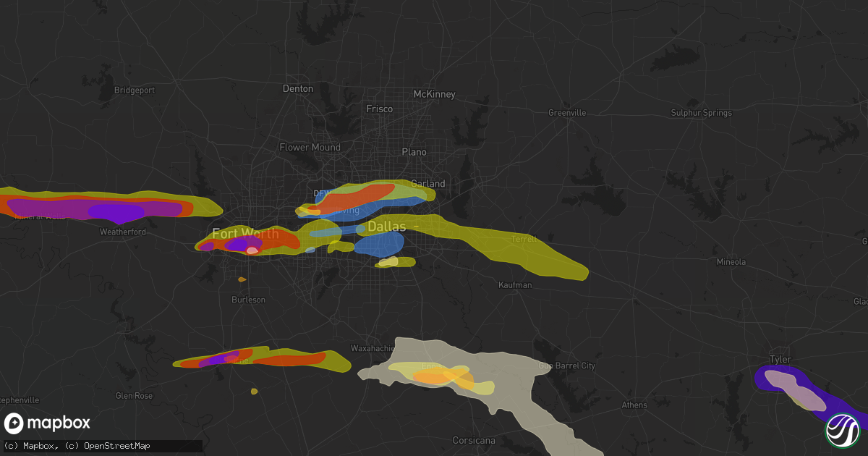This screenshot has width=868, height=456.
Task: Click the Stephenville label
Action: tap(18, 400)
